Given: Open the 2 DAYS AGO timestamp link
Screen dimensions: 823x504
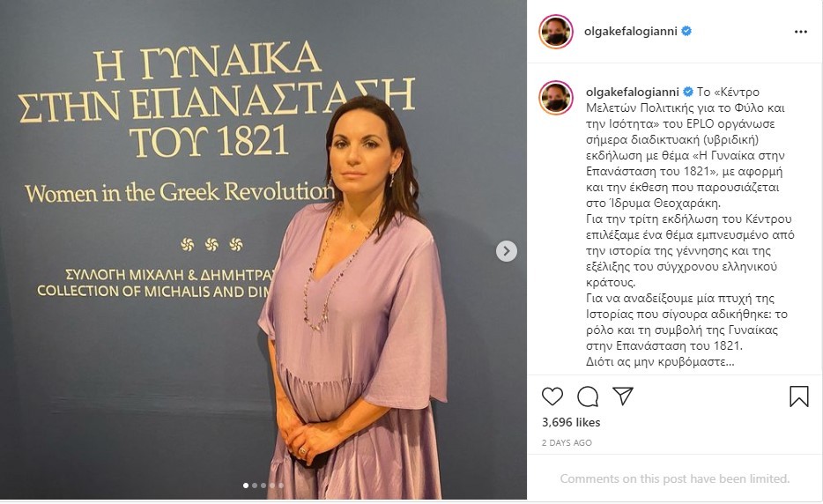Looking at the screenshot, I should (x=567, y=442).
